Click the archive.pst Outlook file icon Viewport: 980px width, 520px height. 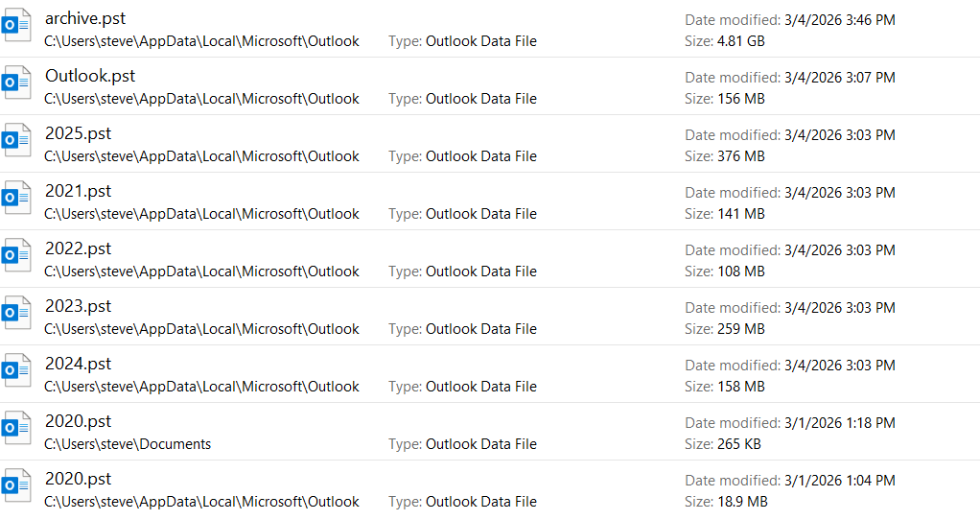pos(16,25)
